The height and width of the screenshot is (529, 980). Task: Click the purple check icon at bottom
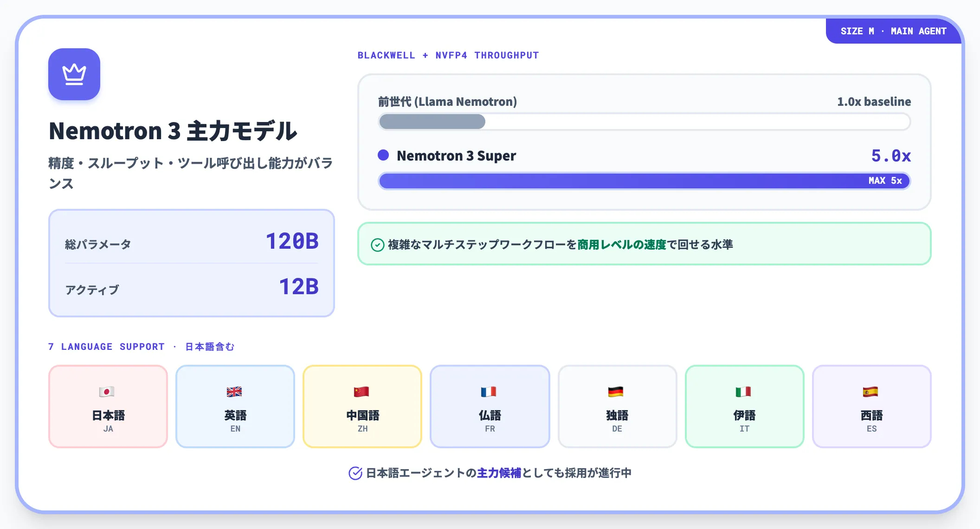tap(355, 473)
